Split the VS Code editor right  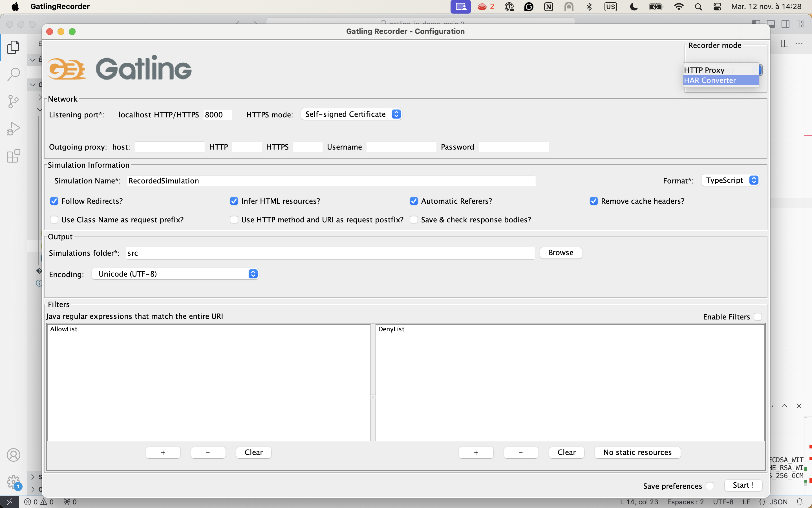(x=784, y=44)
